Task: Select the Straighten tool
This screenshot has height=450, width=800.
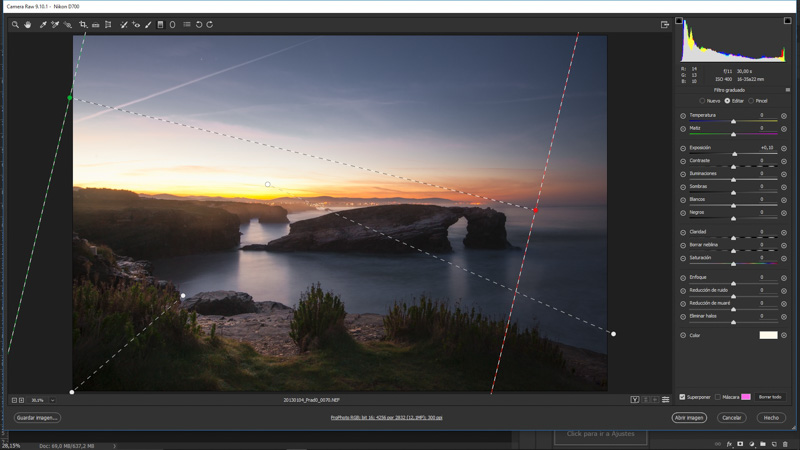Action: (x=95, y=24)
